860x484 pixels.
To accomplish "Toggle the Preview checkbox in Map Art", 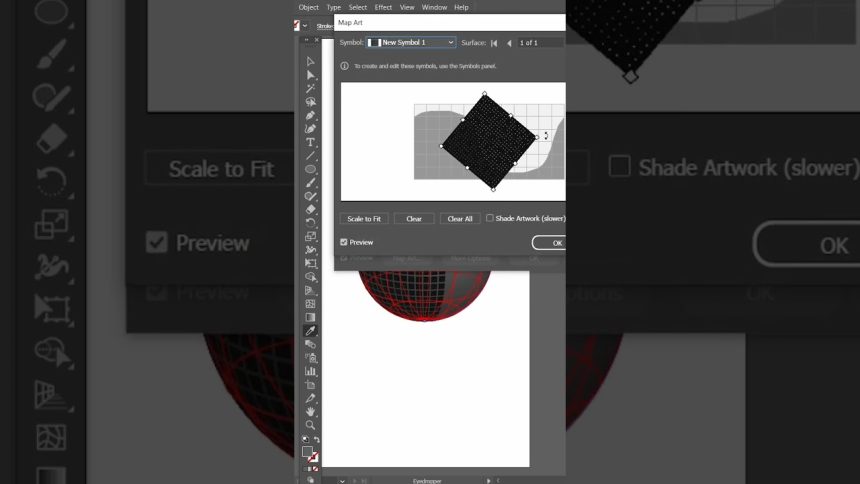I will pos(344,242).
